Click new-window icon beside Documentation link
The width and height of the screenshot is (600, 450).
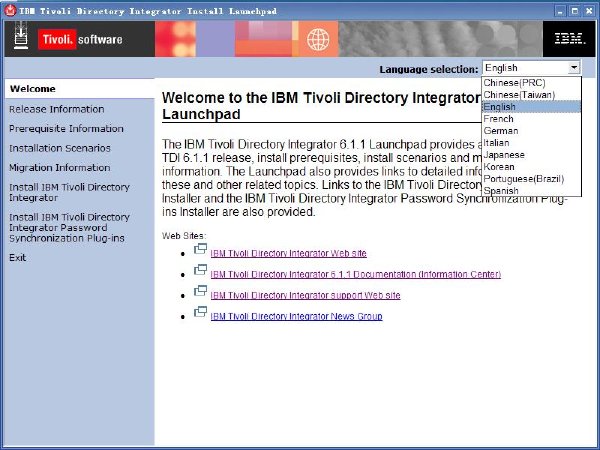click(201, 270)
